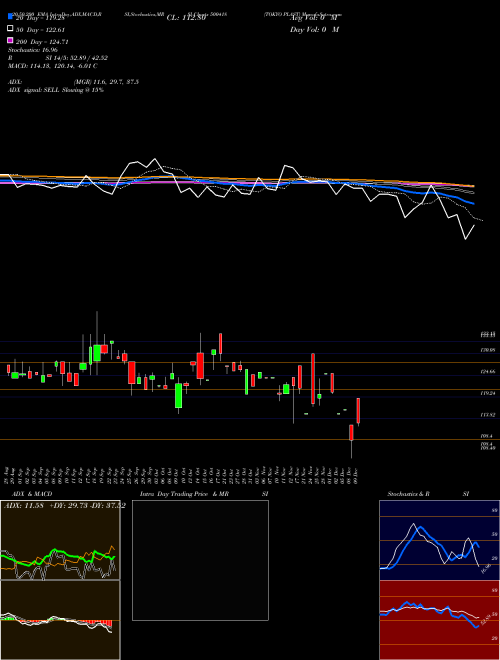This screenshot has width=500, height=660.
Task: Click the 'ADX signal: SELL Slowing @ 15%' text
Action: coord(56,90)
